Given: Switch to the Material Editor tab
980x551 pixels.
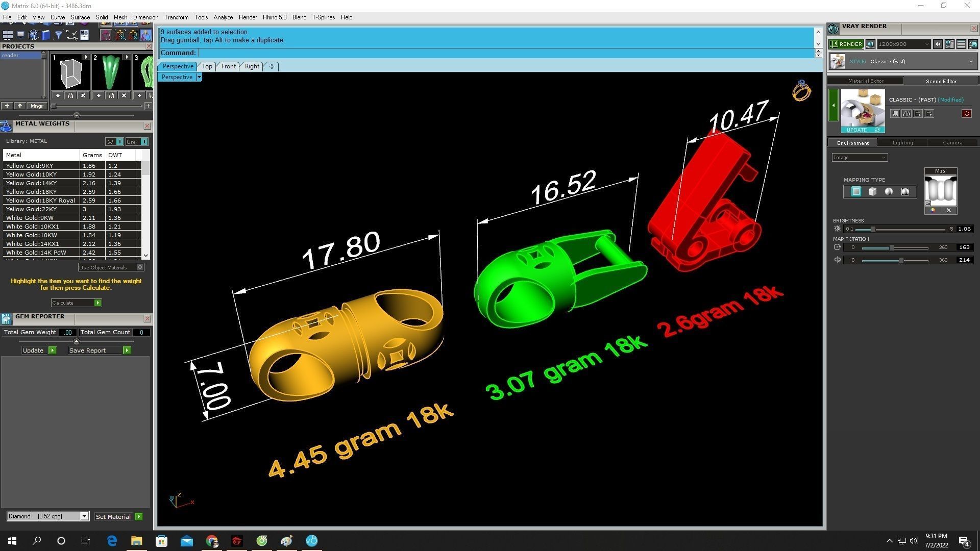Looking at the screenshot, I should 865,81.
